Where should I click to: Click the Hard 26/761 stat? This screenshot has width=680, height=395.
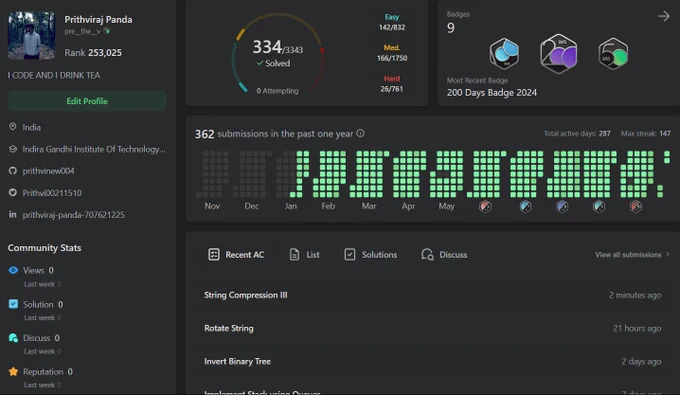pos(392,84)
